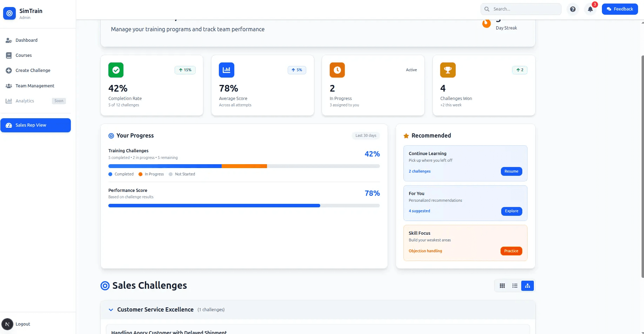Switch challenges to grid view
The image size is (644, 334).
(502, 286)
